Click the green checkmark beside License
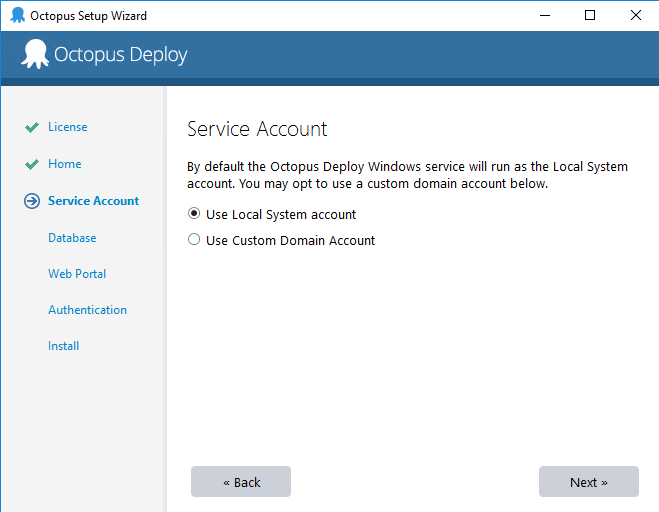 32,127
